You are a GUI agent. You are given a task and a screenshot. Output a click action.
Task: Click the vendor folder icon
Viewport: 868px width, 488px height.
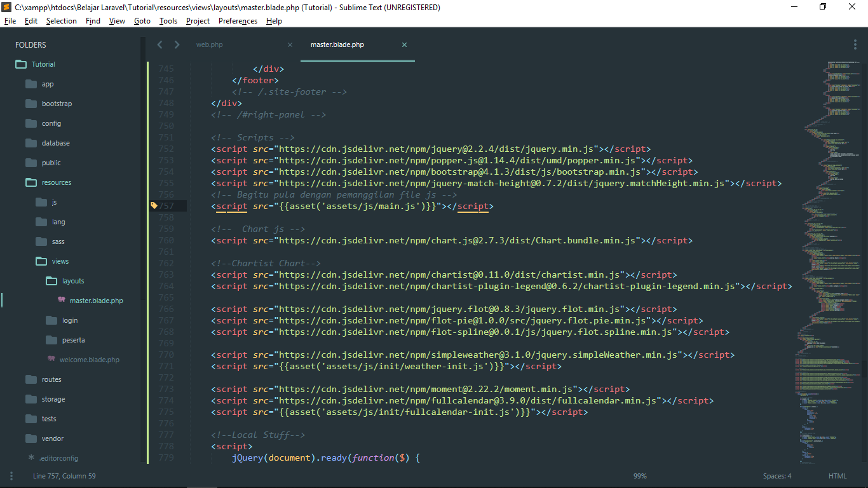(31, 438)
